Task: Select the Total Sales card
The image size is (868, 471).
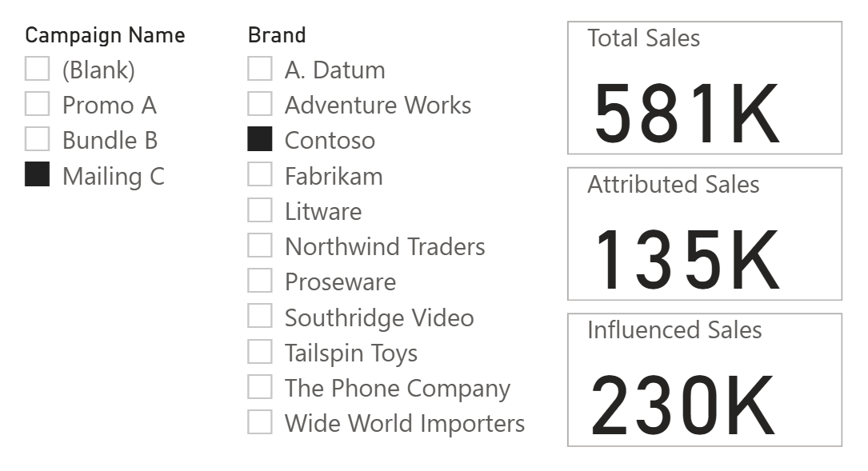Action: [x=704, y=88]
